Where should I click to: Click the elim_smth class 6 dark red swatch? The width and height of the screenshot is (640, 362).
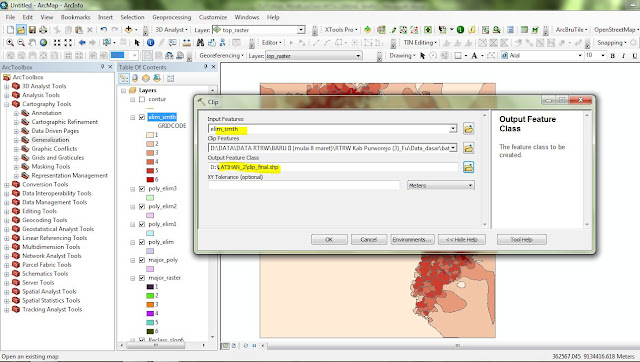[x=150, y=180]
